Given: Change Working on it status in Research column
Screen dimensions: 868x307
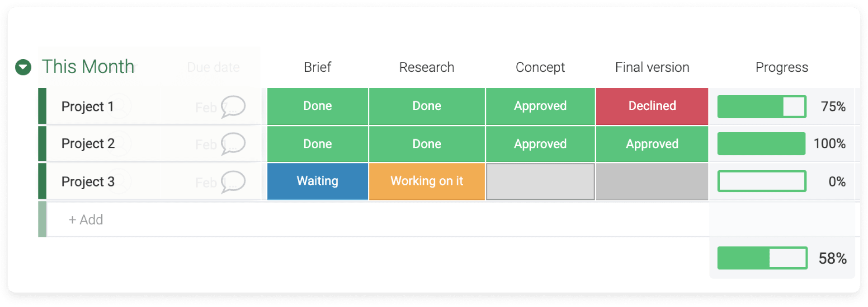Looking at the screenshot, I should [426, 181].
